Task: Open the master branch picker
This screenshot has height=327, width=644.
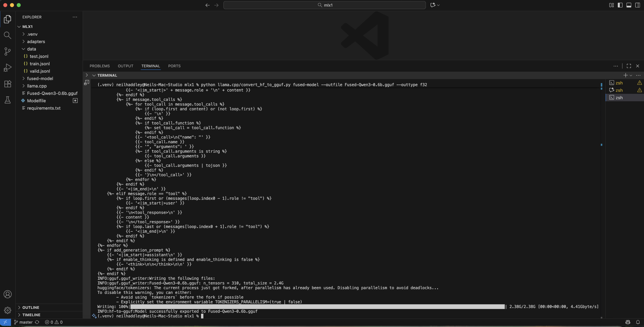Action: 24,322
